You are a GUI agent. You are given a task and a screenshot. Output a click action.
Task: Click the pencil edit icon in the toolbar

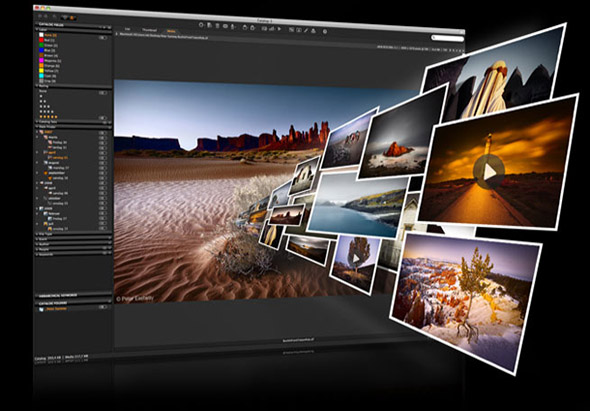click(x=306, y=30)
